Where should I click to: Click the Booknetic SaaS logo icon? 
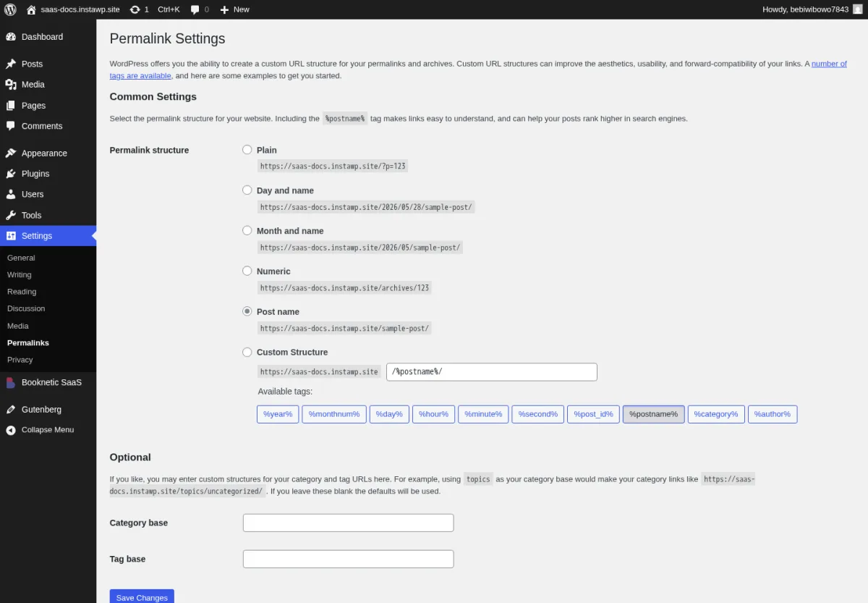[x=11, y=382]
